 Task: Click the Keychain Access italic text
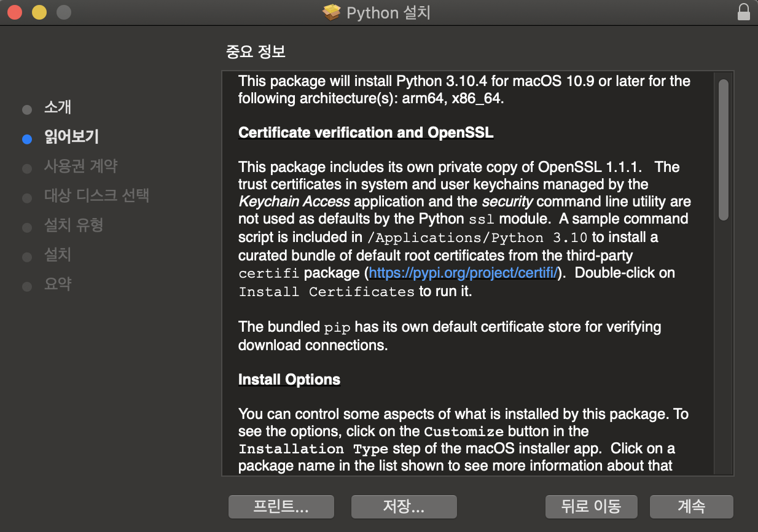pos(294,201)
